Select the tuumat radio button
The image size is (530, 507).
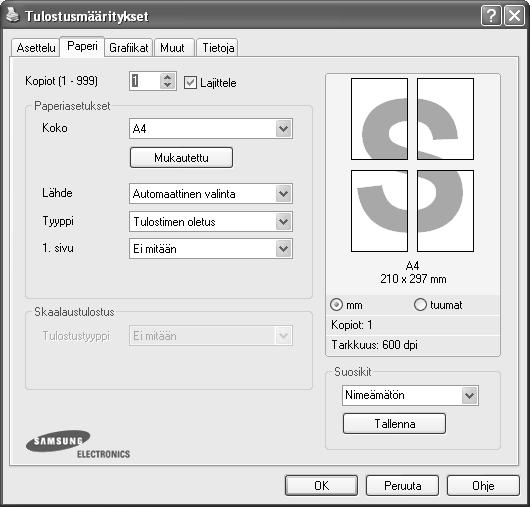click(x=420, y=305)
